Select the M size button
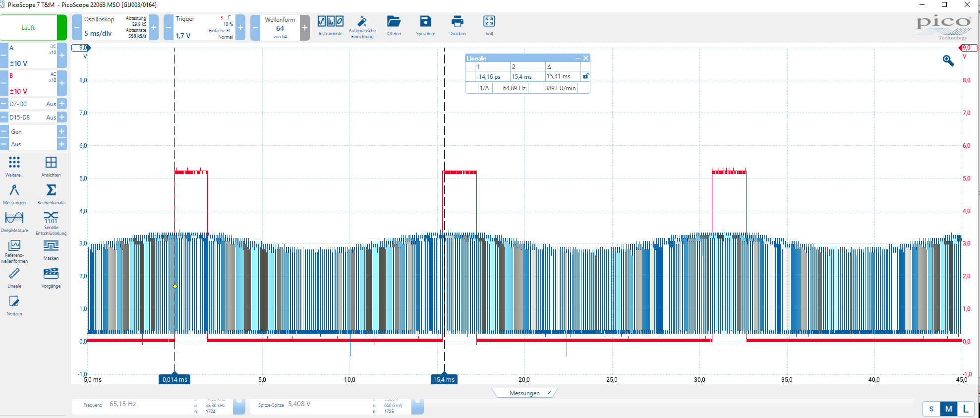The image size is (980, 418). tap(949, 409)
